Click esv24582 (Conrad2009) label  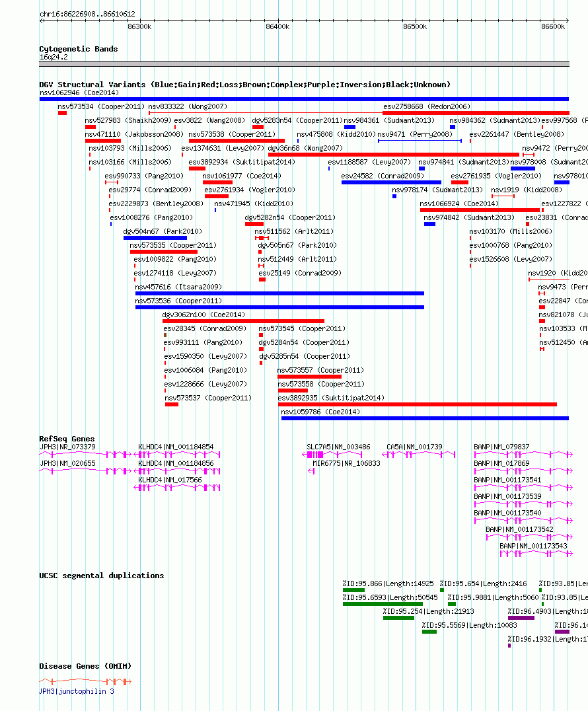383,176
